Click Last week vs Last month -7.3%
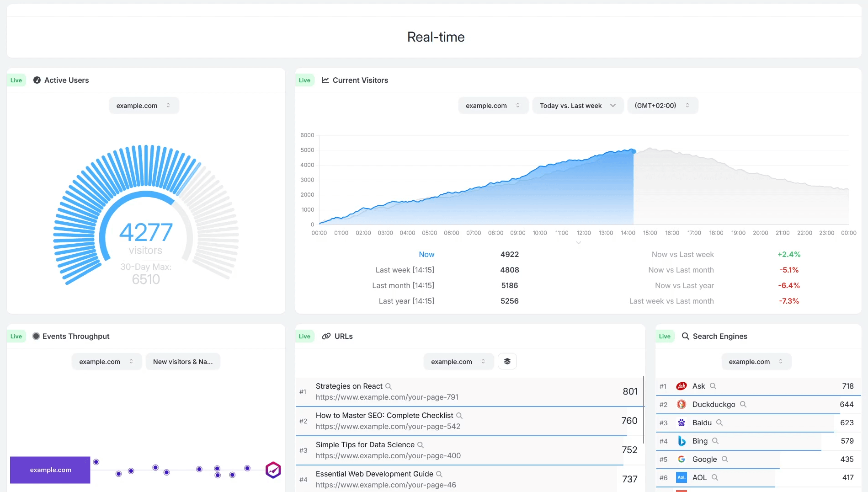The height and width of the screenshot is (492, 868). pos(789,301)
